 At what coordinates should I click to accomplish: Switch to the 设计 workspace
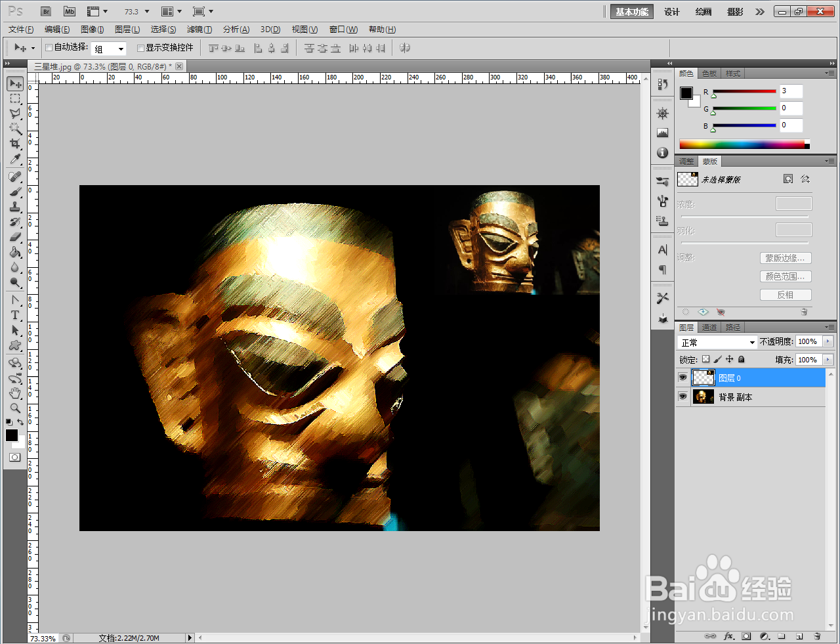672,12
